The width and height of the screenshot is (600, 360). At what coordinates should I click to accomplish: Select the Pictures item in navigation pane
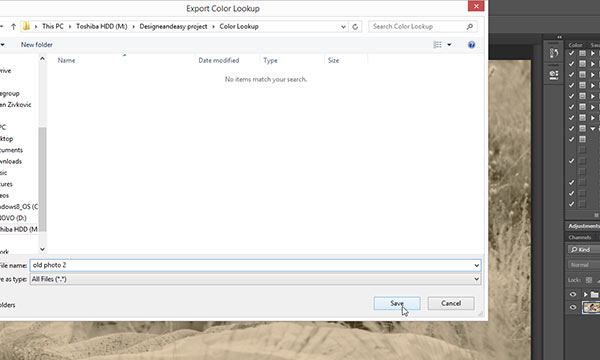[x=6, y=184]
